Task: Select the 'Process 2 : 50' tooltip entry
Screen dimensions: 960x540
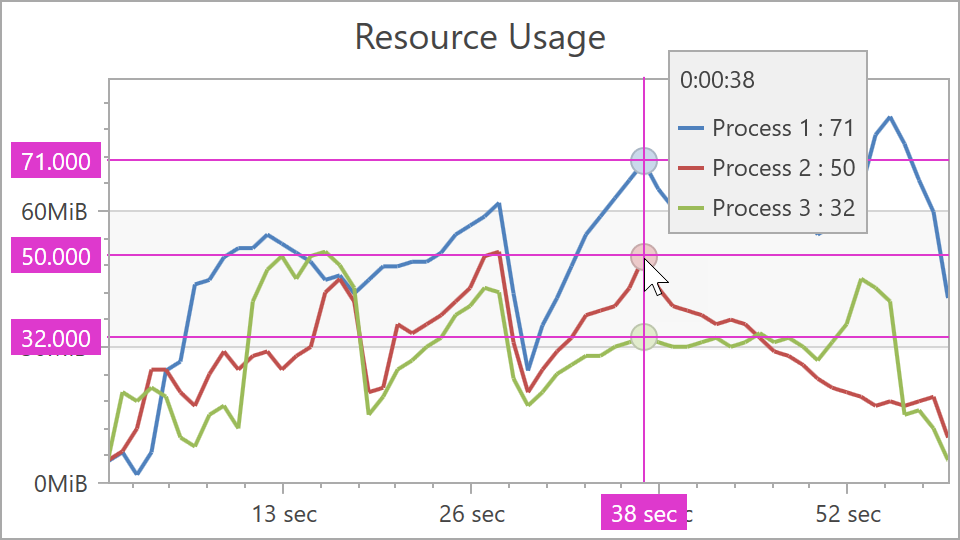Action: (783, 168)
